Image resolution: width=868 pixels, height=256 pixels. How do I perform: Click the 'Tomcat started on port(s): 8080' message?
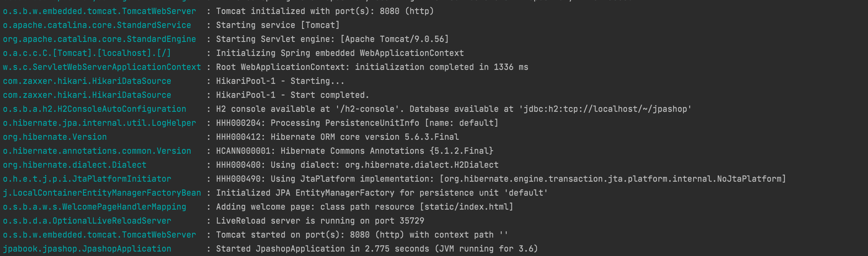[362, 234]
